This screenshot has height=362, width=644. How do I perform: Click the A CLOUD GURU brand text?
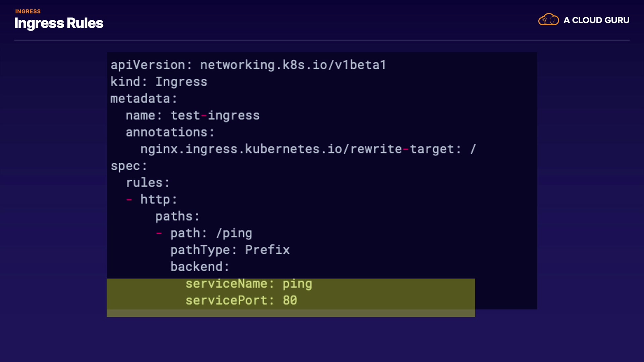pyautogui.click(x=596, y=20)
